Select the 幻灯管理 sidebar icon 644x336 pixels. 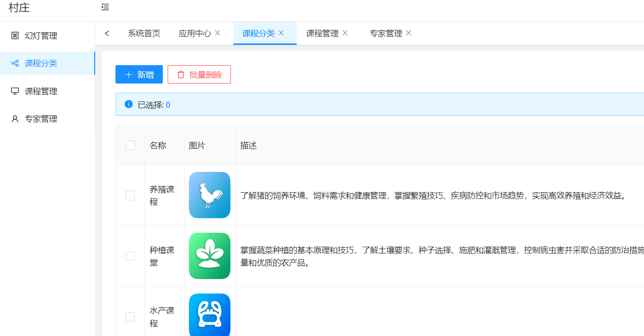[14, 35]
